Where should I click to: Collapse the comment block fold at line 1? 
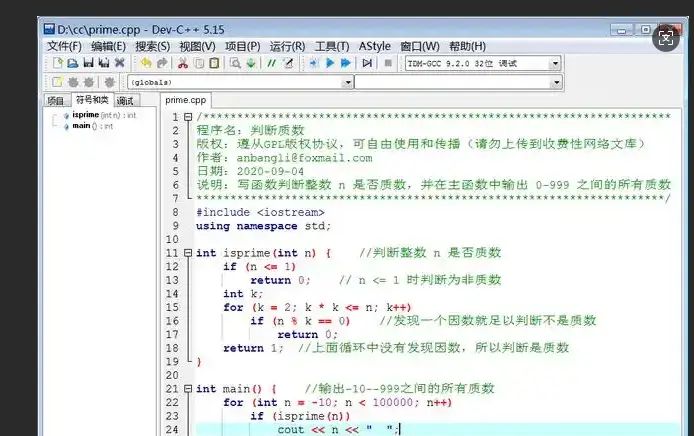click(188, 117)
